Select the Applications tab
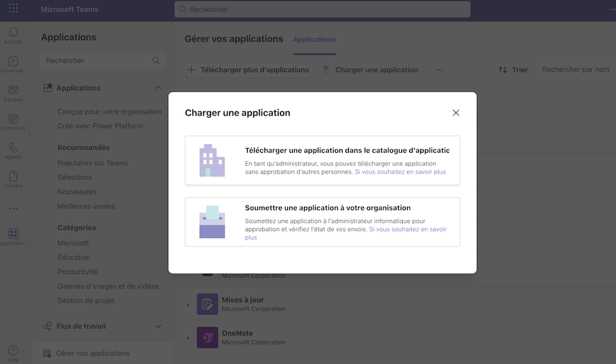Image resolution: width=616 pixels, height=364 pixels. point(314,39)
